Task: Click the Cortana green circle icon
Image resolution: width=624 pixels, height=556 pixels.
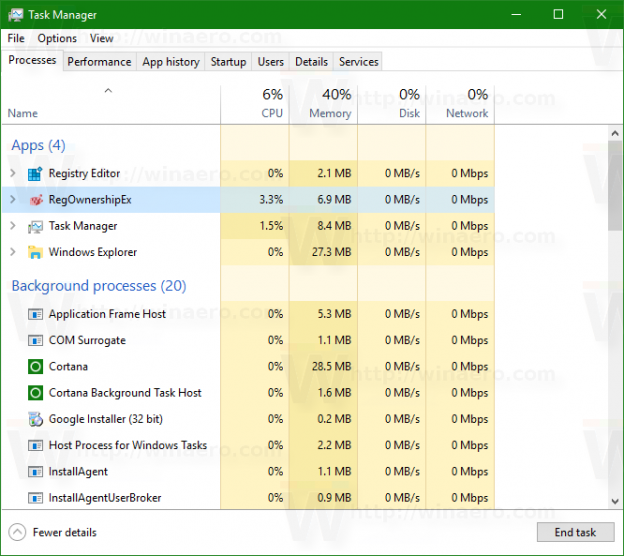Action: 35,367
